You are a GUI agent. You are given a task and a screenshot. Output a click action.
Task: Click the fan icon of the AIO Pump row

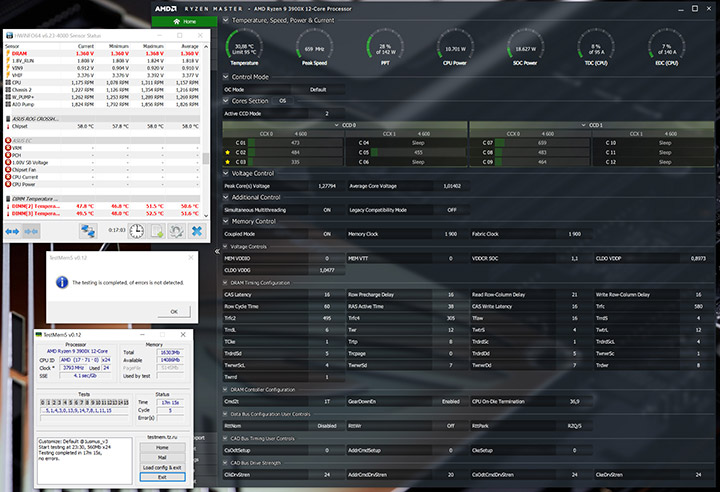pyautogui.click(x=8, y=104)
